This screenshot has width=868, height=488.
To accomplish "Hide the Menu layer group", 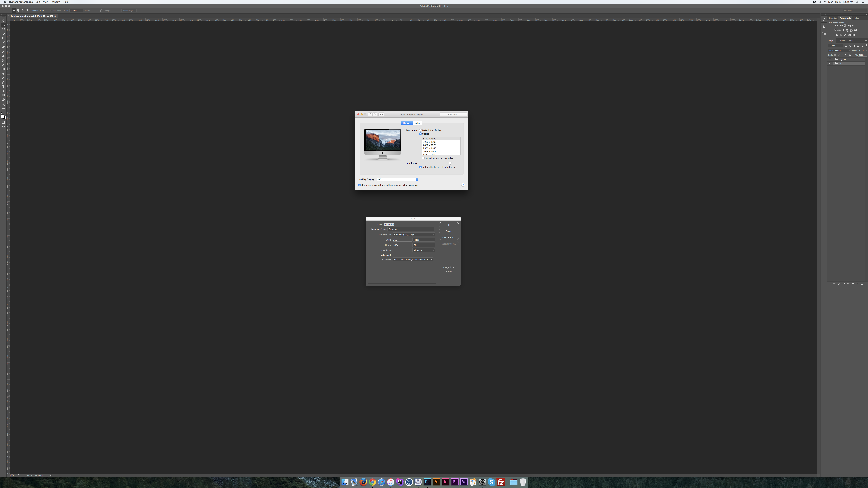I will (x=830, y=64).
